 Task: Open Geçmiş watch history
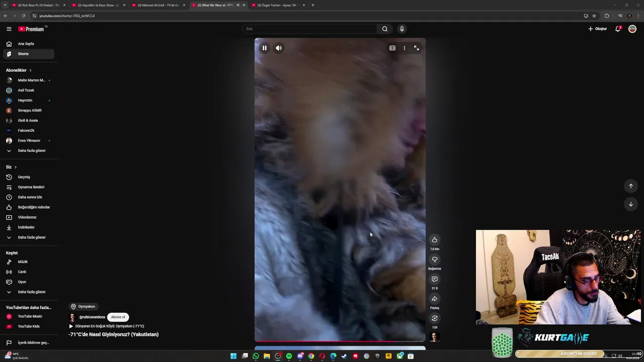(28, 177)
